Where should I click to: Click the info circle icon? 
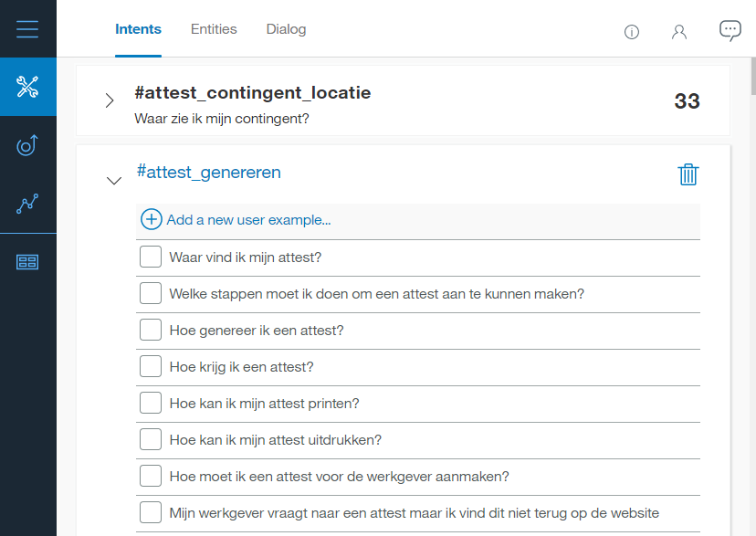pos(631,32)
